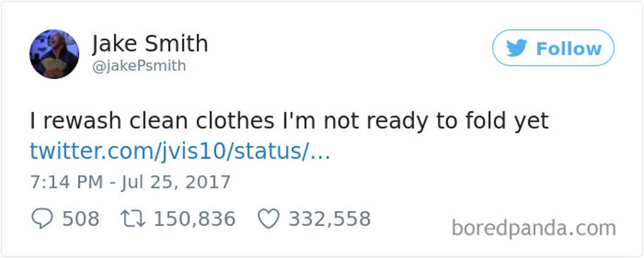Click the 508 reply count
644x258 pixels.
[x=80, y=219]
